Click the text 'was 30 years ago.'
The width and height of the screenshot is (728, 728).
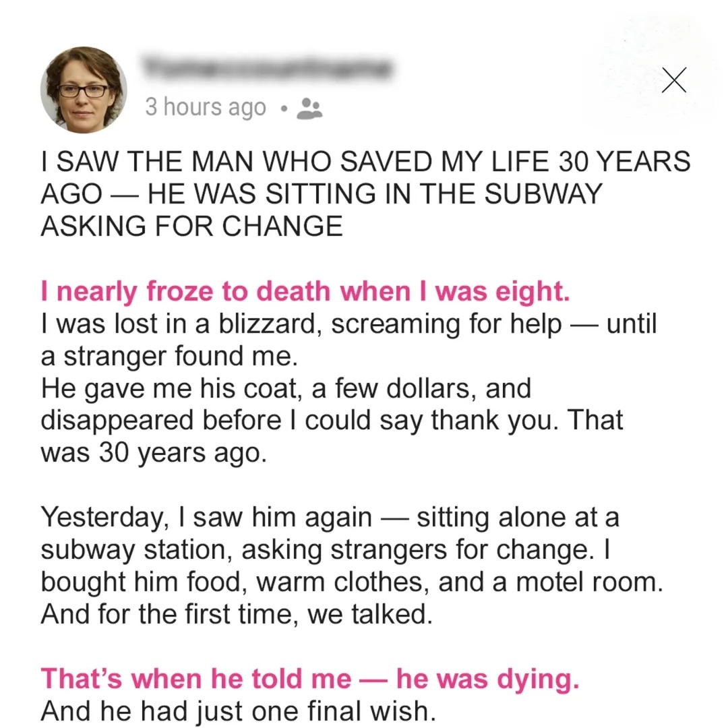tap(154, 453)
